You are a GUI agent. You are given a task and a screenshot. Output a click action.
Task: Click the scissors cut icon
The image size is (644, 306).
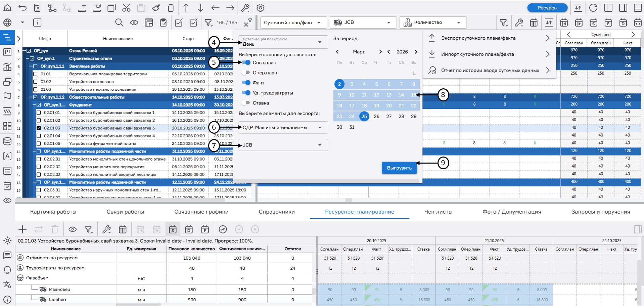pos(126,8)
